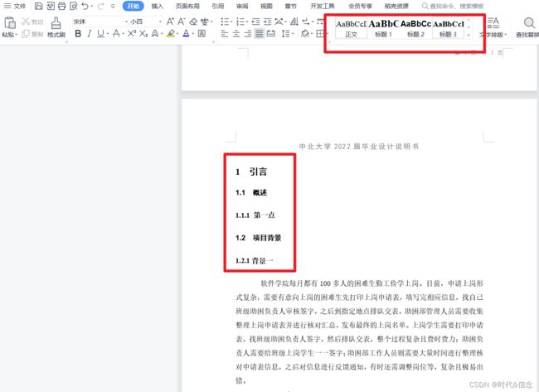Apply the 标题 2 heading style

click(415, 27)
